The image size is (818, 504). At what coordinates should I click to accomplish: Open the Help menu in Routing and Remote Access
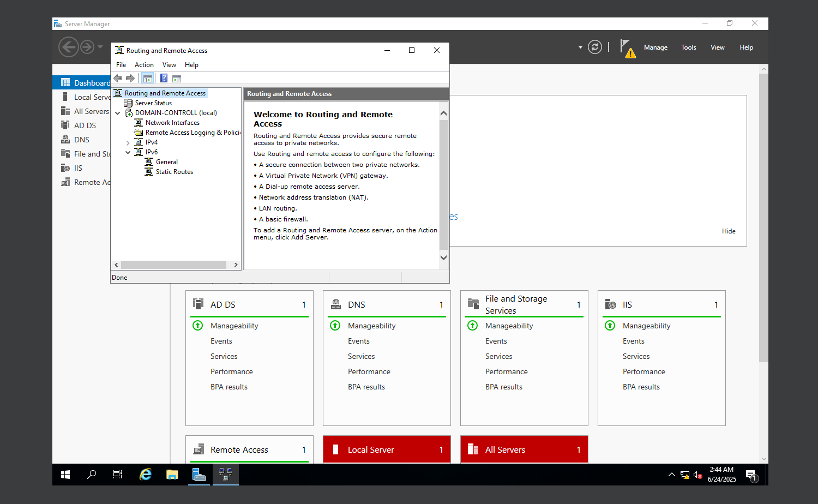(x=191, y=65)
